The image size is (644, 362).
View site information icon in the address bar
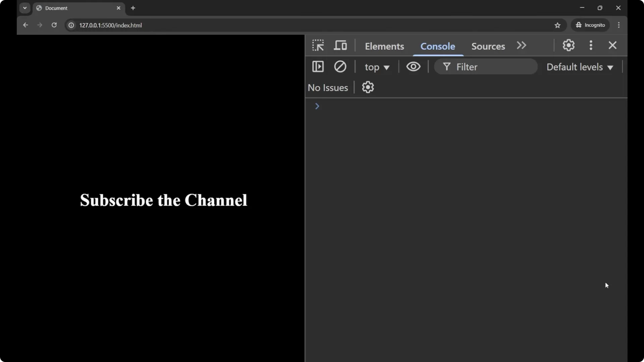[71, 25]
